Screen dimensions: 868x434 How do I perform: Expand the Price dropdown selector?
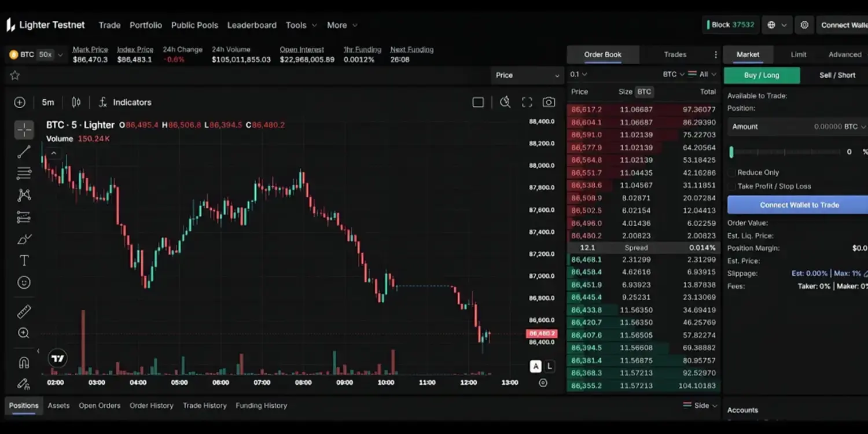pyautogui.click(x=527, y=75)
